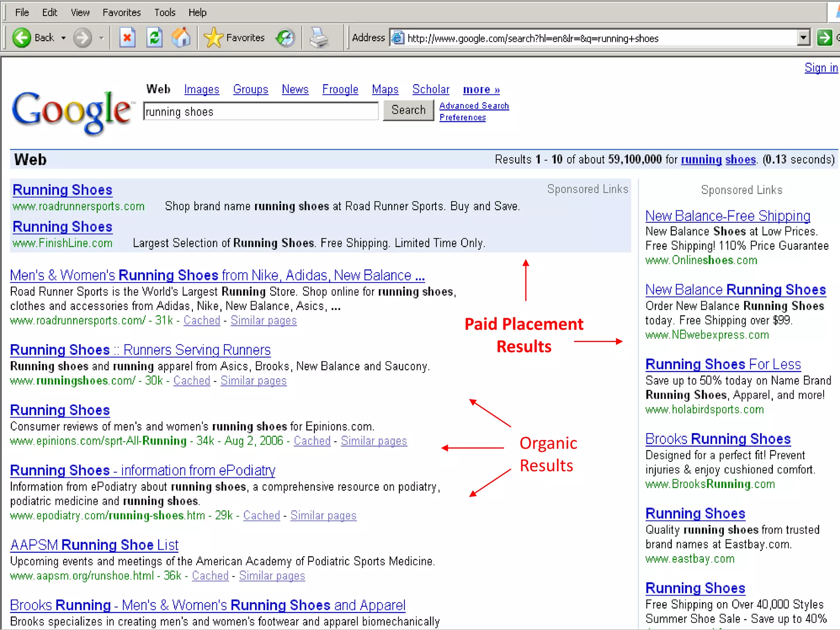Open the Epinions Running Shoes result
The image size is (840, 630).
(x=60, y=410)
